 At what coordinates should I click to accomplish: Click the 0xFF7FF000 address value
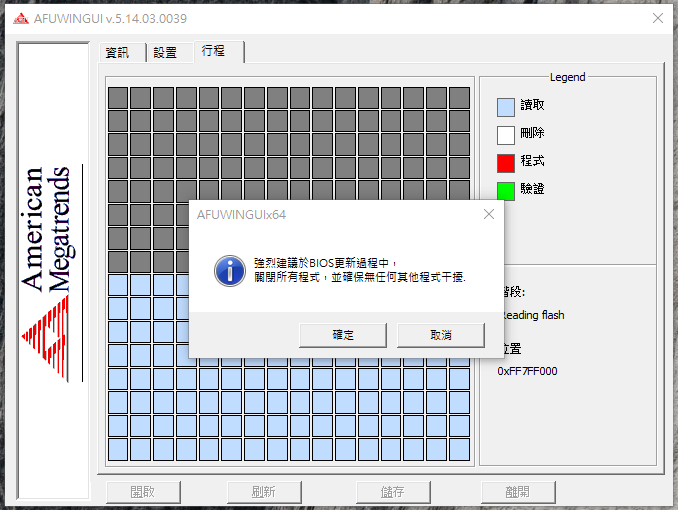tap(527, 371)
